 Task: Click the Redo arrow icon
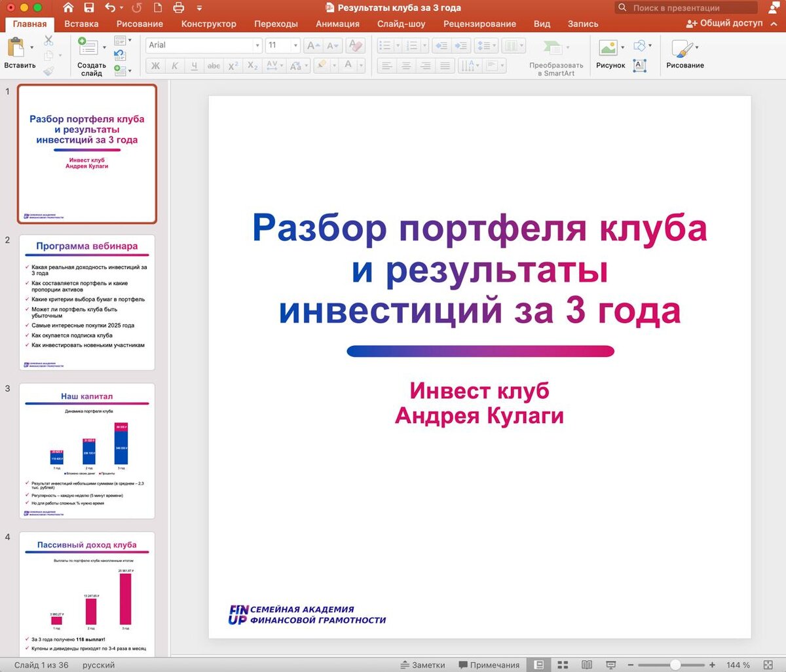(136, 8)
